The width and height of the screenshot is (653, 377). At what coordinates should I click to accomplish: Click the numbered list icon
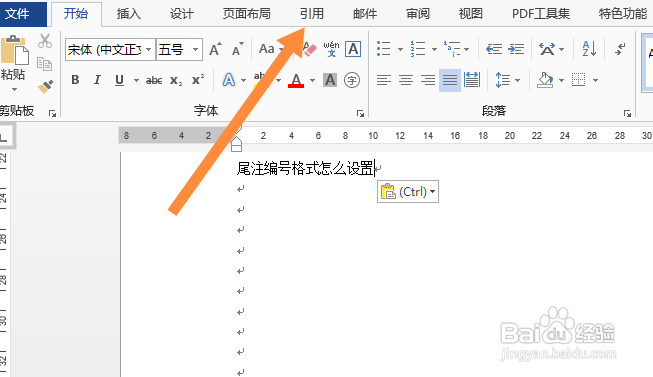(x=418, y=49)
